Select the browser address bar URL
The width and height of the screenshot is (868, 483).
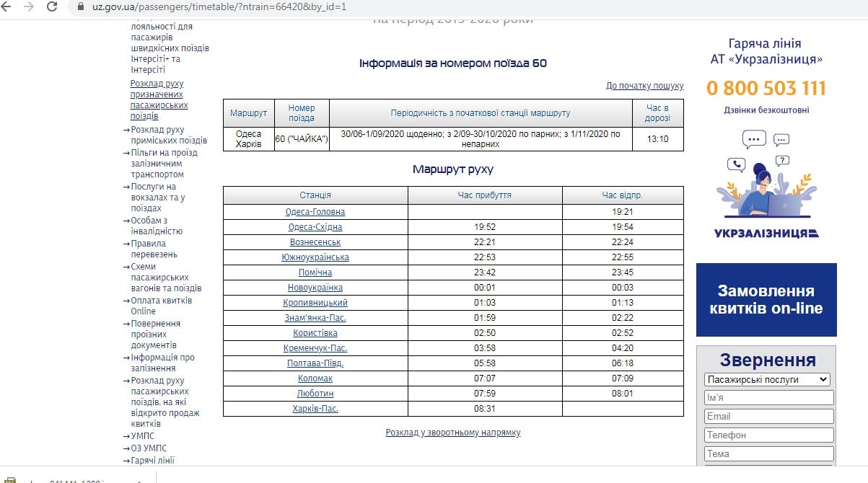219,6
